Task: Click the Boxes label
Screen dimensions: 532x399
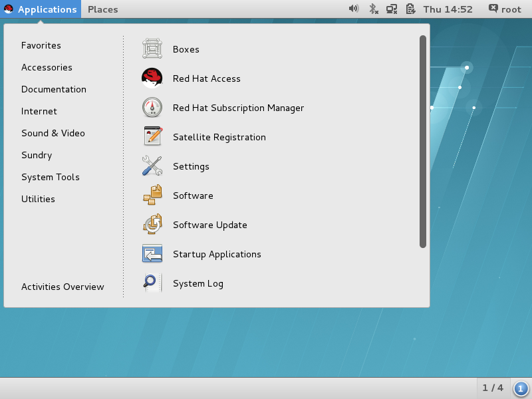Action: (x=186, y=49)
